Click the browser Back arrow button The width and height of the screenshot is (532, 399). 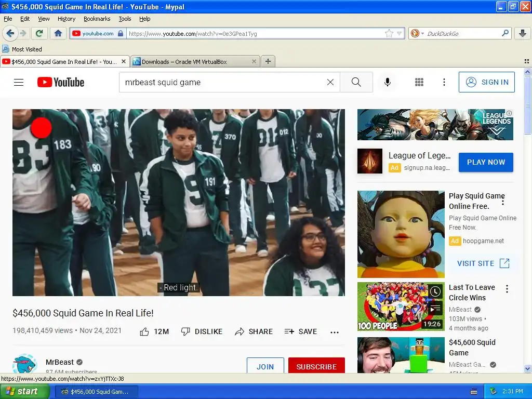point(10,33)
